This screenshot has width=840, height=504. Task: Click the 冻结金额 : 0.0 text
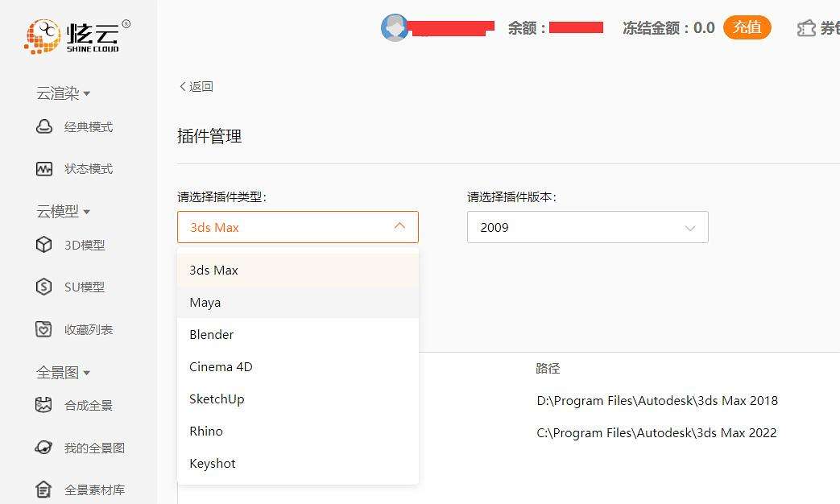coord(668,28)
